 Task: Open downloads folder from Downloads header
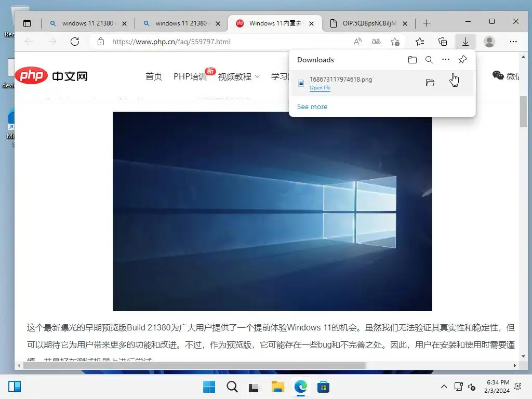coord(412,60)
